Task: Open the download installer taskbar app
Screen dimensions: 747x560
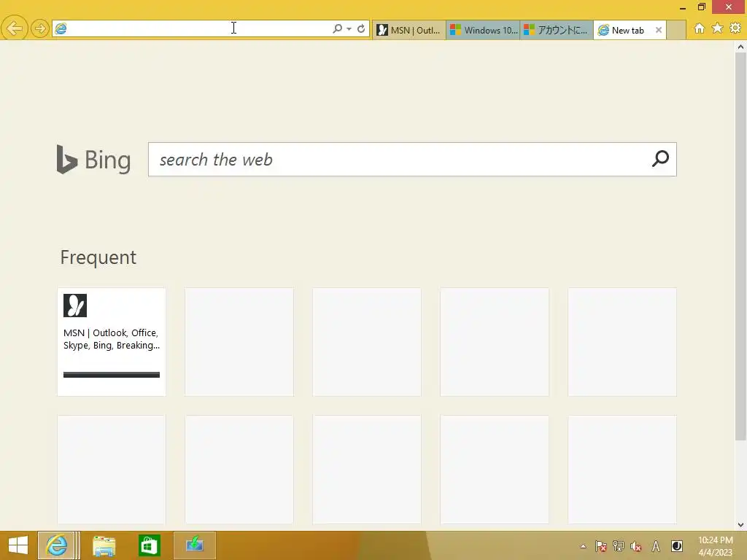Action: click(194, 545)
